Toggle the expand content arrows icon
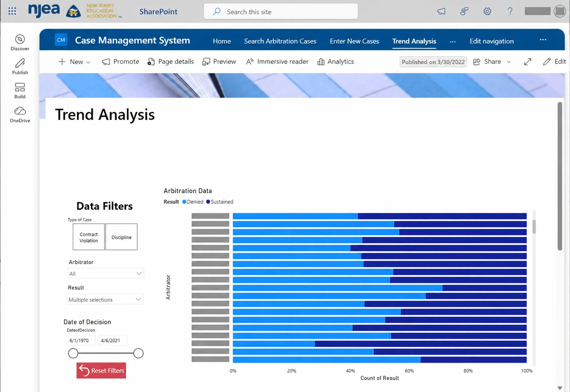 [x=528, y=61]
